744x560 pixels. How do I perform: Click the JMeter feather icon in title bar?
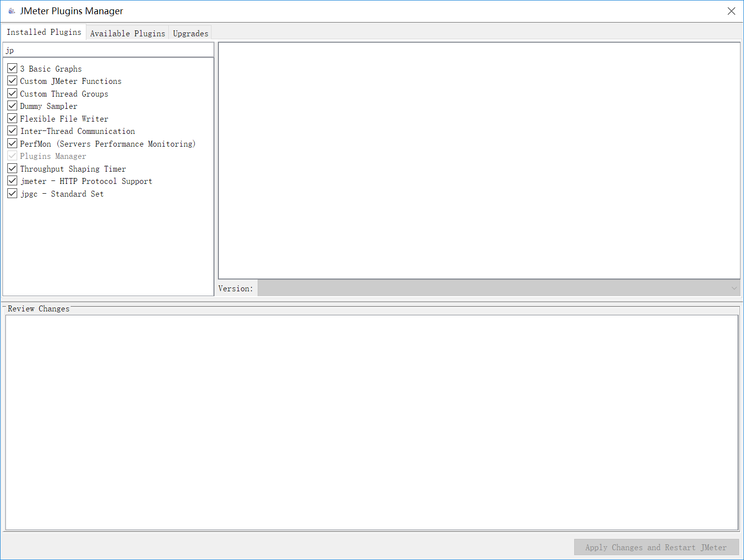point(12,11)
